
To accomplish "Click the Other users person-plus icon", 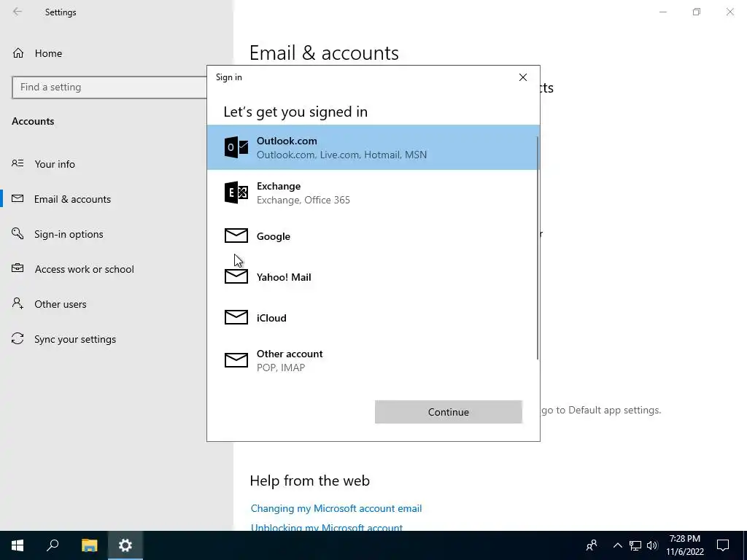I will [18, 303].
